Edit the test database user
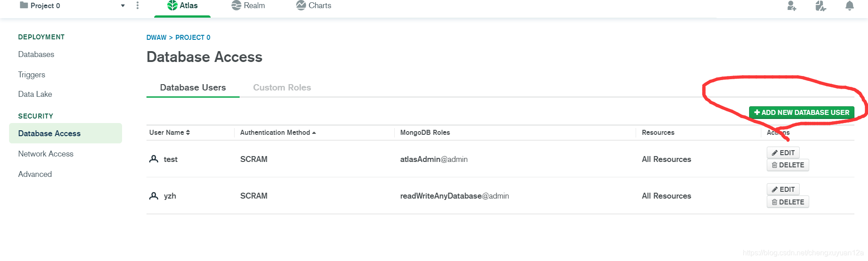The height and width of the screenshot is (261, 868). point(783,153)
